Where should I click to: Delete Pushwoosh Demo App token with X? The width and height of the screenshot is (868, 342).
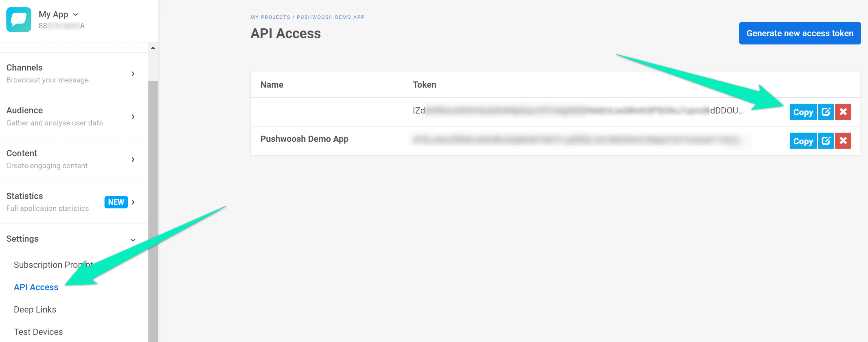click(x=843, y=141)
